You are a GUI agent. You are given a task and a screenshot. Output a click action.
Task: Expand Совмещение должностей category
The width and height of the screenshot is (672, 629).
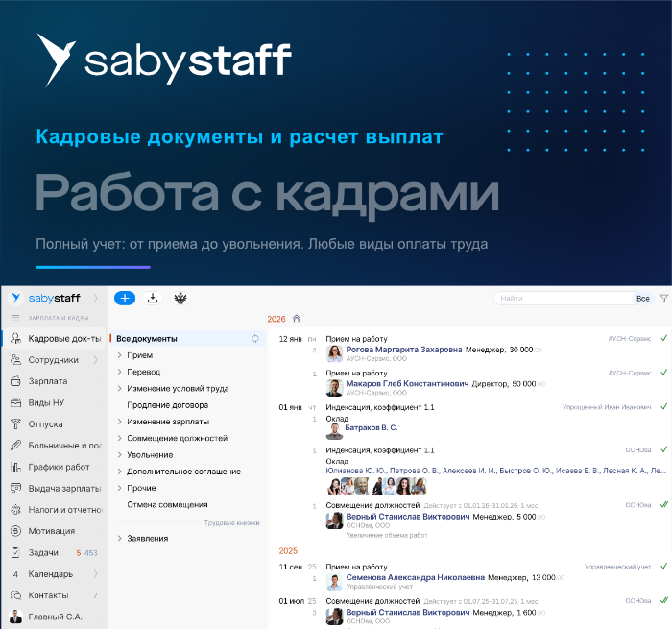pos(120,438)
